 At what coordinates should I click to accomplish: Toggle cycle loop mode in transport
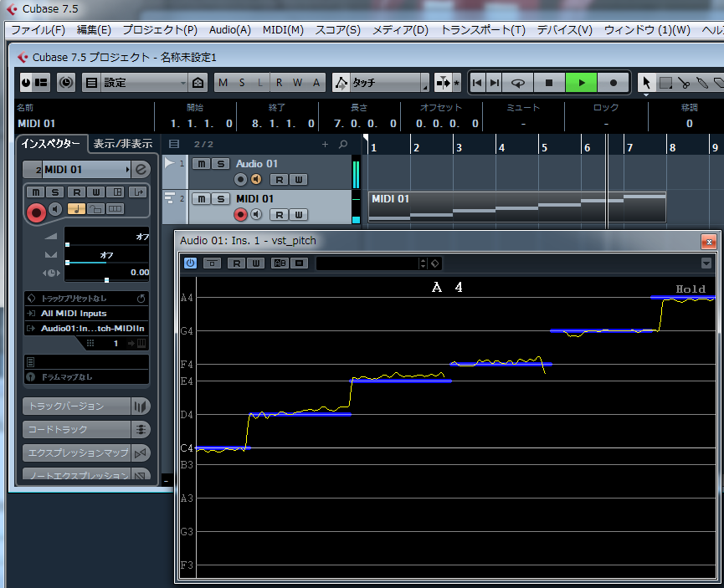tap(517, 83)
